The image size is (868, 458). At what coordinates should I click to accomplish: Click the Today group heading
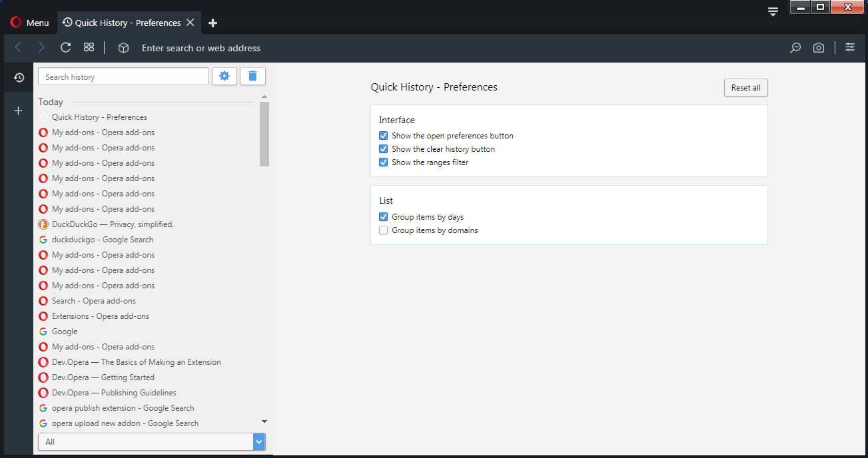[x=51, y=102]
